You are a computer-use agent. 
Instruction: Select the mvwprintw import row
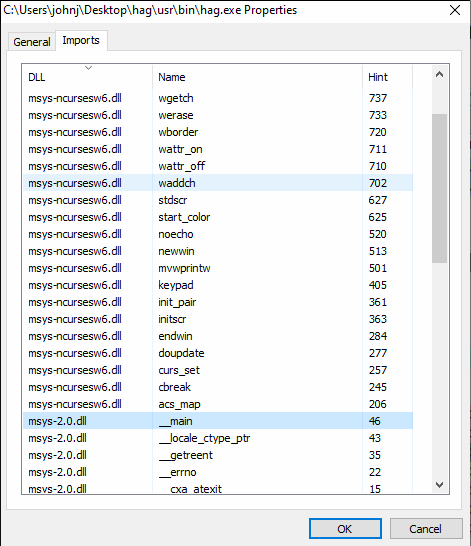(218, 268)
